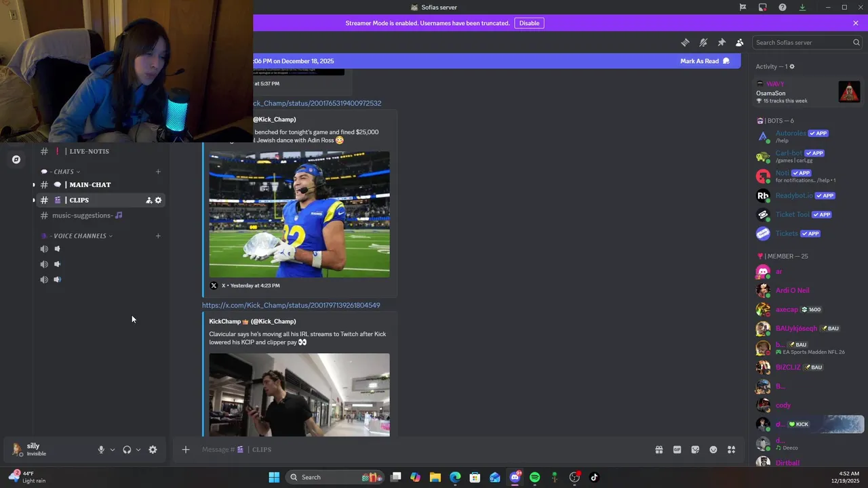Open BIZCLIZ member entry
Viewport: 868px width, 488px height.
[x=807, y=367]
